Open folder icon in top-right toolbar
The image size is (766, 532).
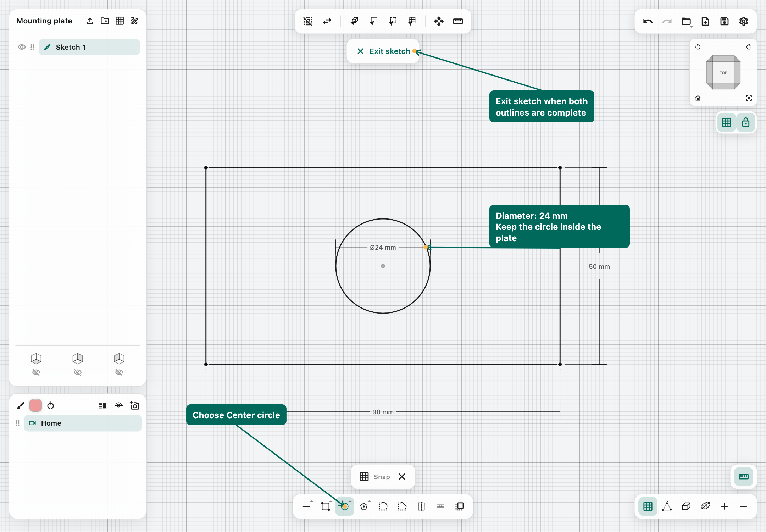click(x=686, y=21)
